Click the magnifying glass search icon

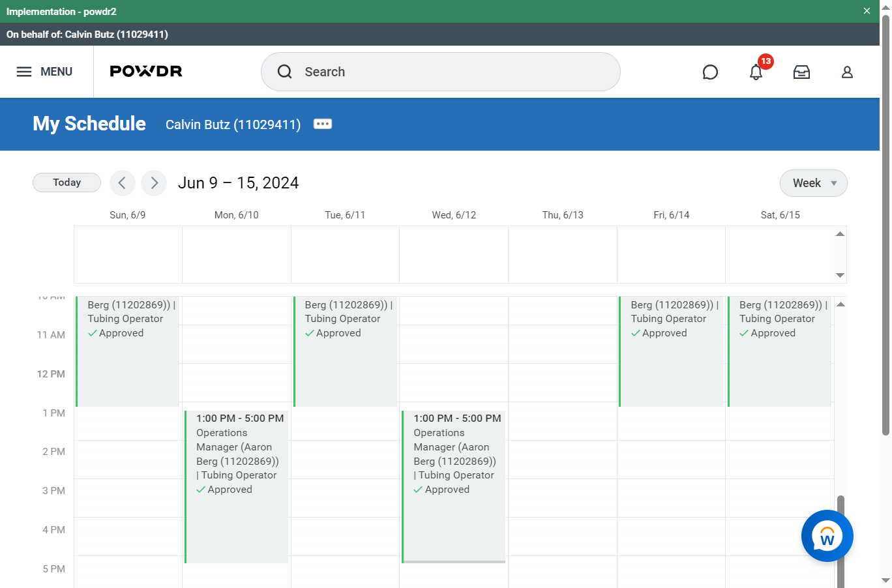[x=285, y=72]
